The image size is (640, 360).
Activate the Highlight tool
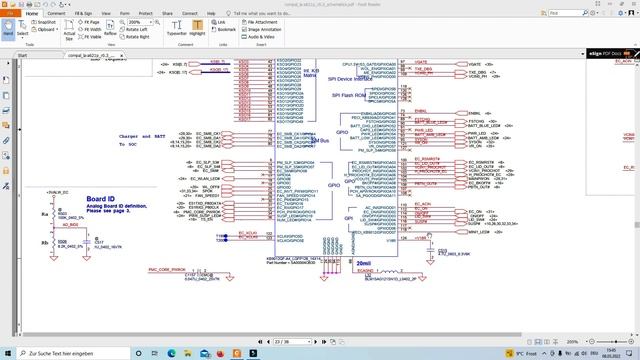click(x=197, y=28)
